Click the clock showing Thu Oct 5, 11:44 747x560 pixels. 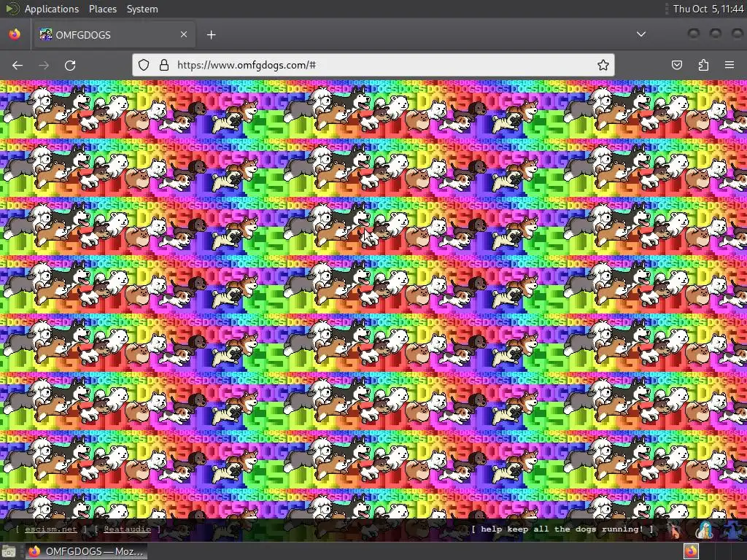pyautogui.click(x=708, y=9)
